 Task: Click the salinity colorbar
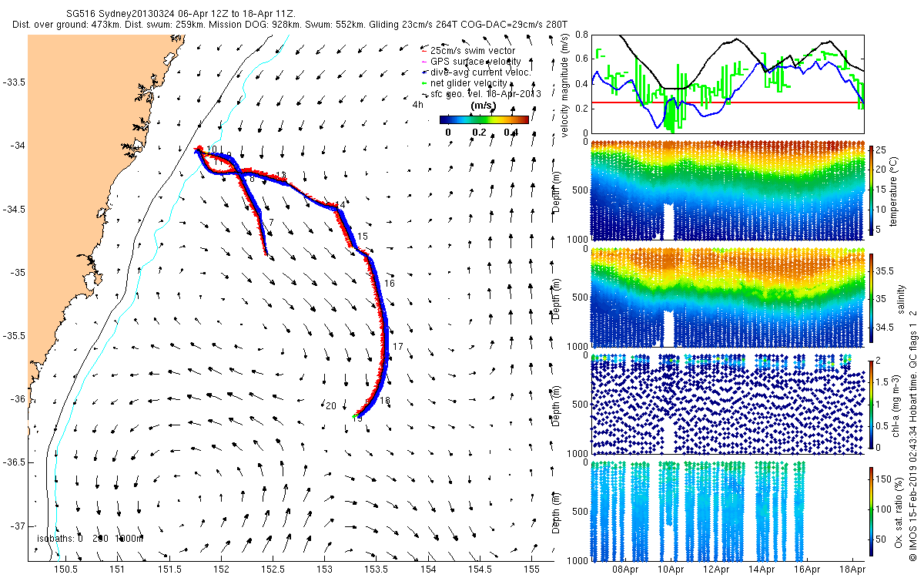pyautogui.click(x=871, y=297)
